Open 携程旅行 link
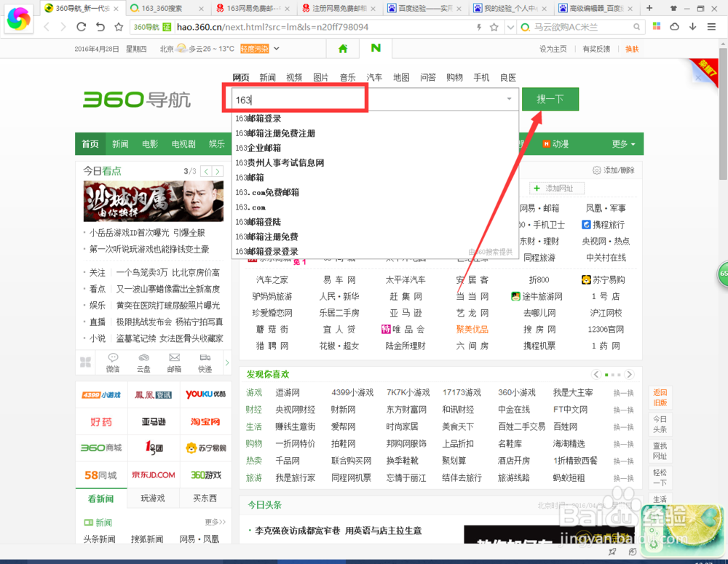 click(603, 225)
